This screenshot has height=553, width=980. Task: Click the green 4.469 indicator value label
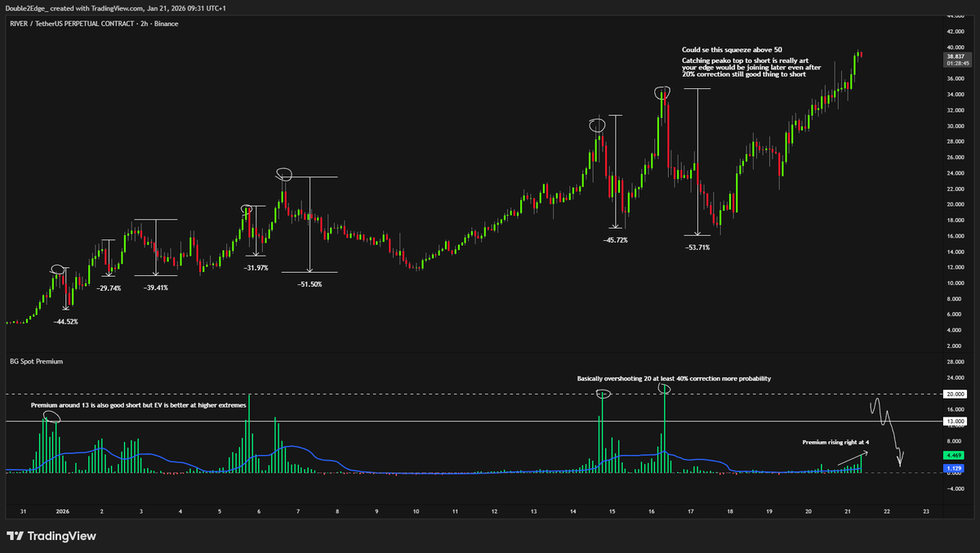click(x=955, y=455)
